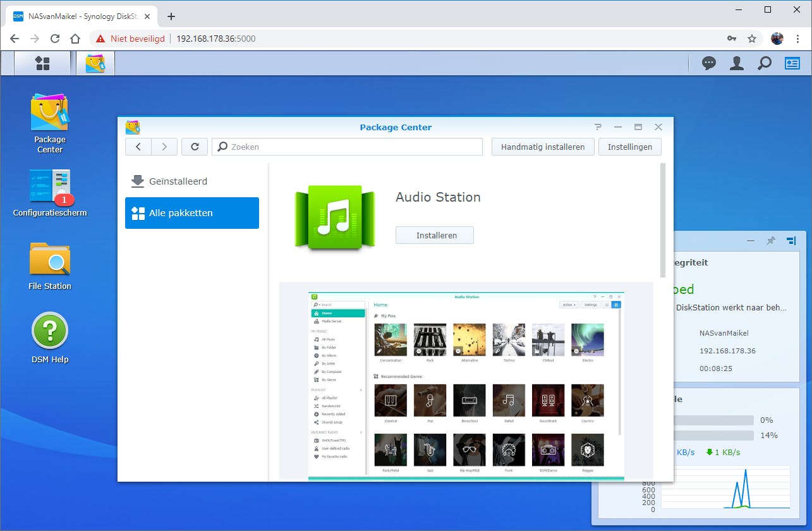This screenshot has width=812, height=531.
Task: Click the Package Center vertical scrollbar
Action: [663, 220]
